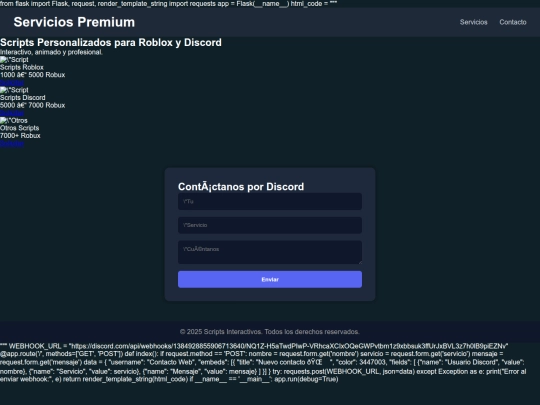
Task: Select the Contáctanos por Discord form heading
Action: [241, 187]
